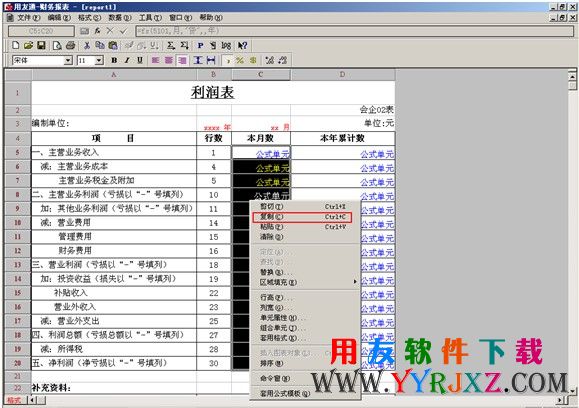This screenshot has width=579, height=408.
Task: Click the Copy toolbar icon
Action: point(100,45)
